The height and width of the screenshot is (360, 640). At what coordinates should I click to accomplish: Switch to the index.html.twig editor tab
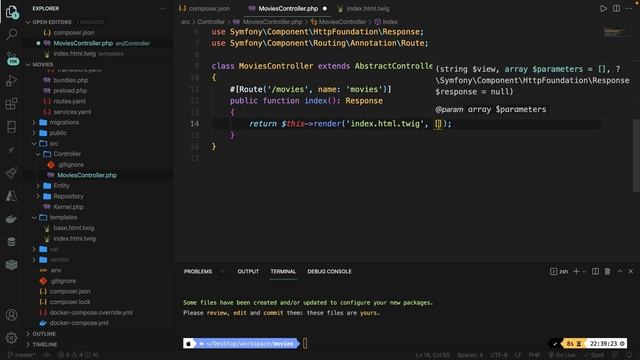pos(364,9)
